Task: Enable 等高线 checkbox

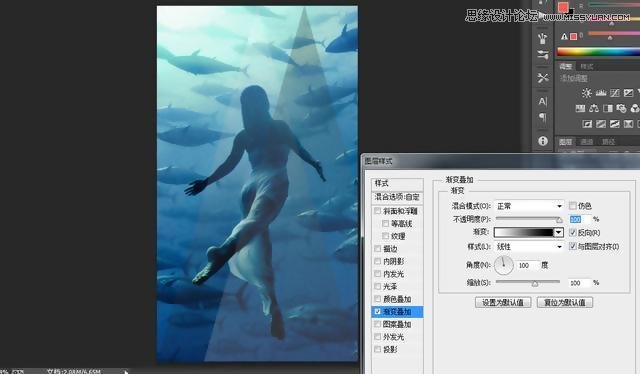Action: point(386,224)
